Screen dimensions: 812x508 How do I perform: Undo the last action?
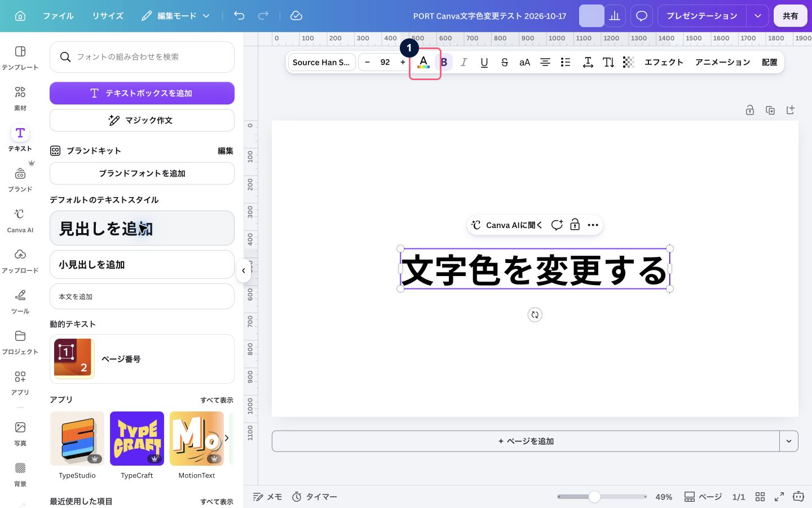point(239,16)
